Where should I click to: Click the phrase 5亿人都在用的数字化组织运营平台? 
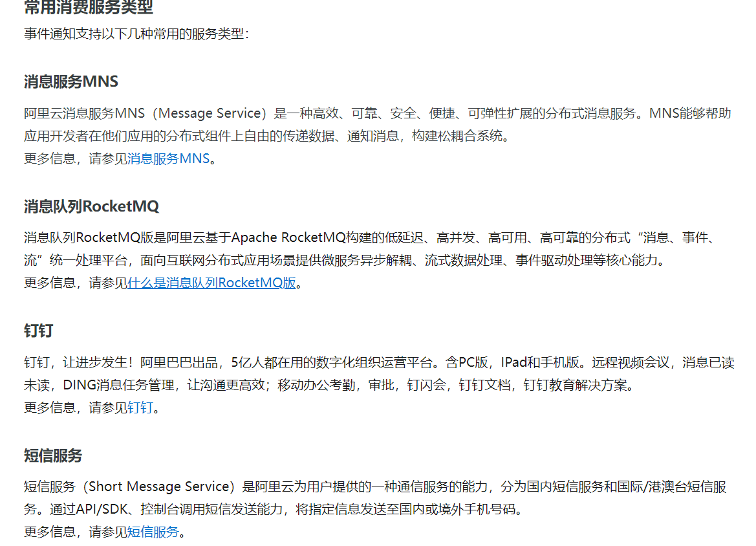(331, 362)
